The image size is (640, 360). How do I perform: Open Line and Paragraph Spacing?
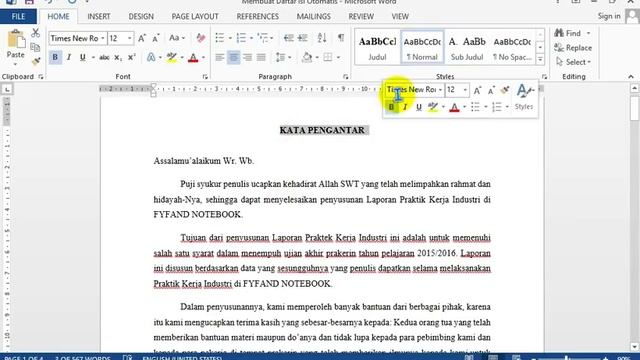click(x=280, y=58)
